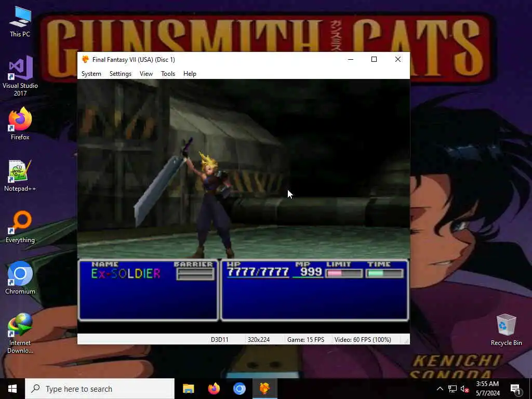Open the Tools menu

[168, 74]
